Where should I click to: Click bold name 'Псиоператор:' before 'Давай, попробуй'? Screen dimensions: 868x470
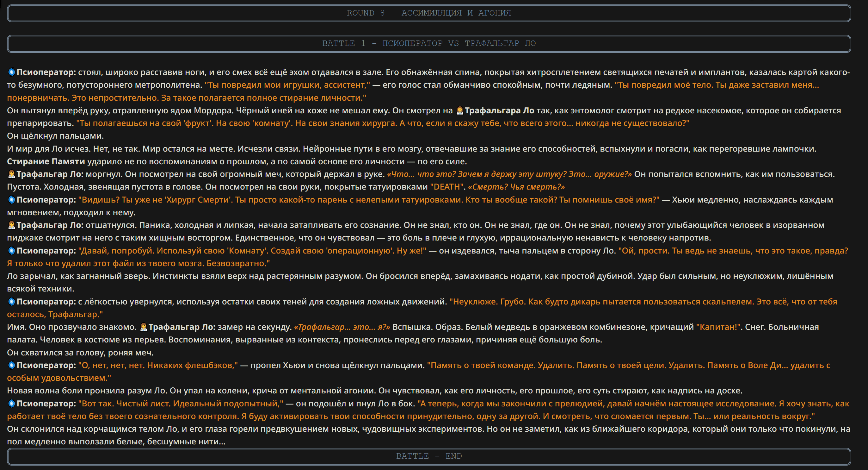pos(46,251)
